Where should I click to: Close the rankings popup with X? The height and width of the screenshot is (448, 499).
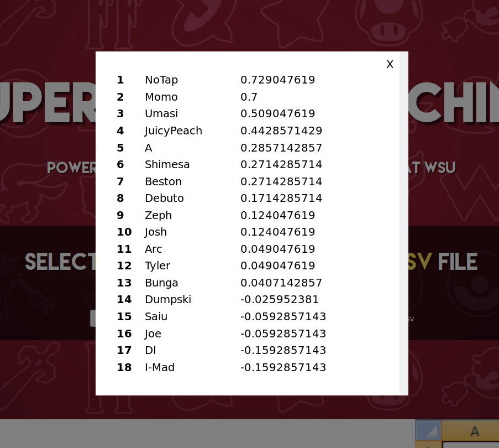[390, 64]
